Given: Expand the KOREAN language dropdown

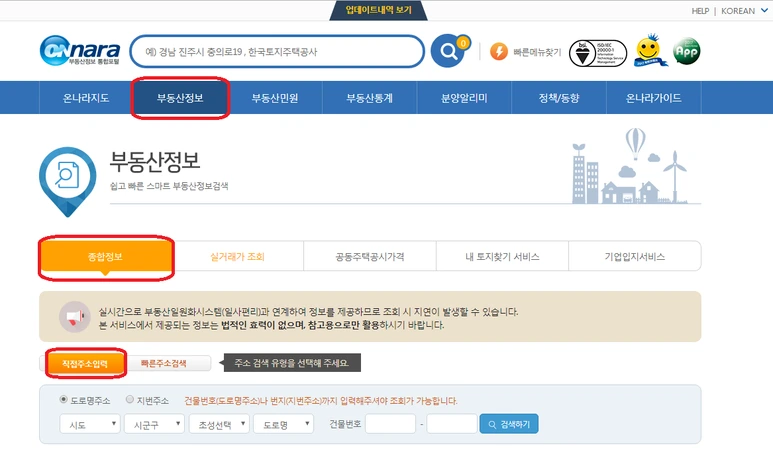Looking at the screenshot, I should pos(744,11).
